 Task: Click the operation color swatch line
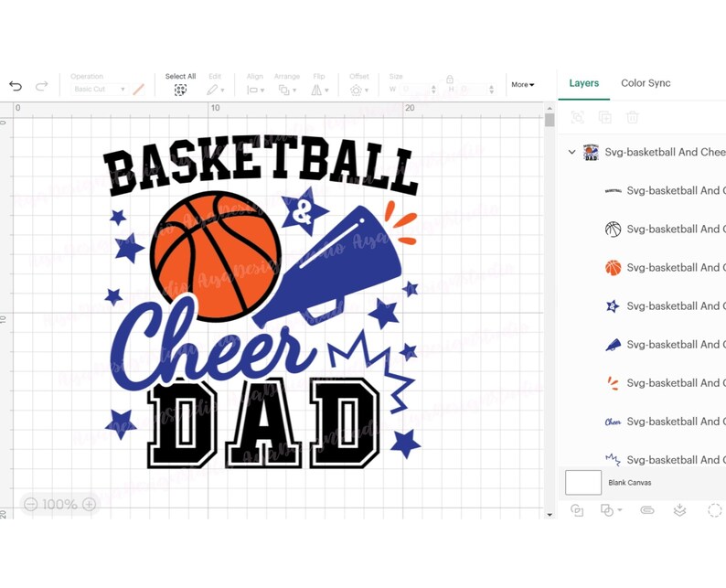[138, 89]
